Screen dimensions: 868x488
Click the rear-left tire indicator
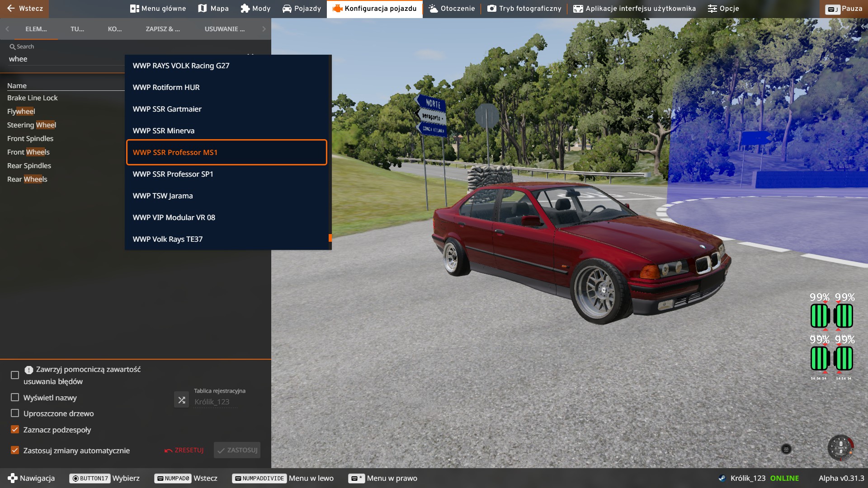click(819, 359)
